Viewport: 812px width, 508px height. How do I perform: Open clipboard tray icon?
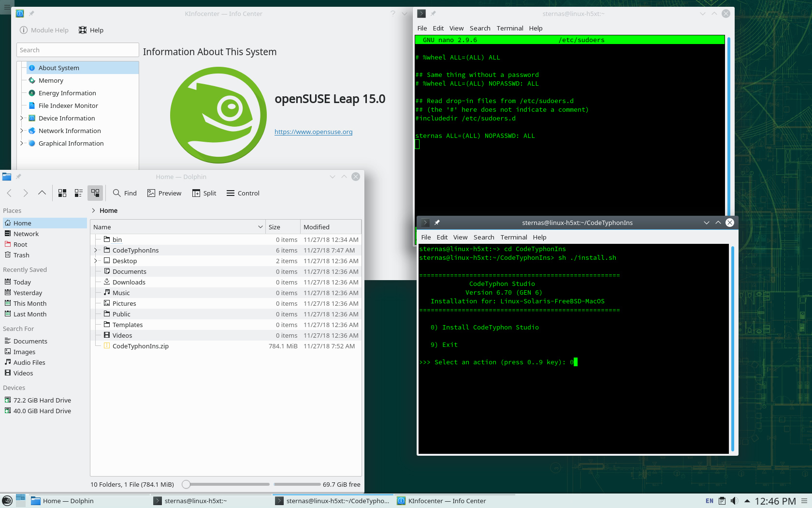coord(722,501)
